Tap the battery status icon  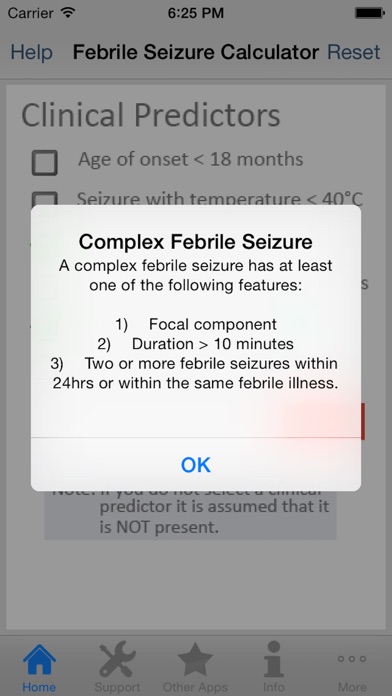pos(369,13)
